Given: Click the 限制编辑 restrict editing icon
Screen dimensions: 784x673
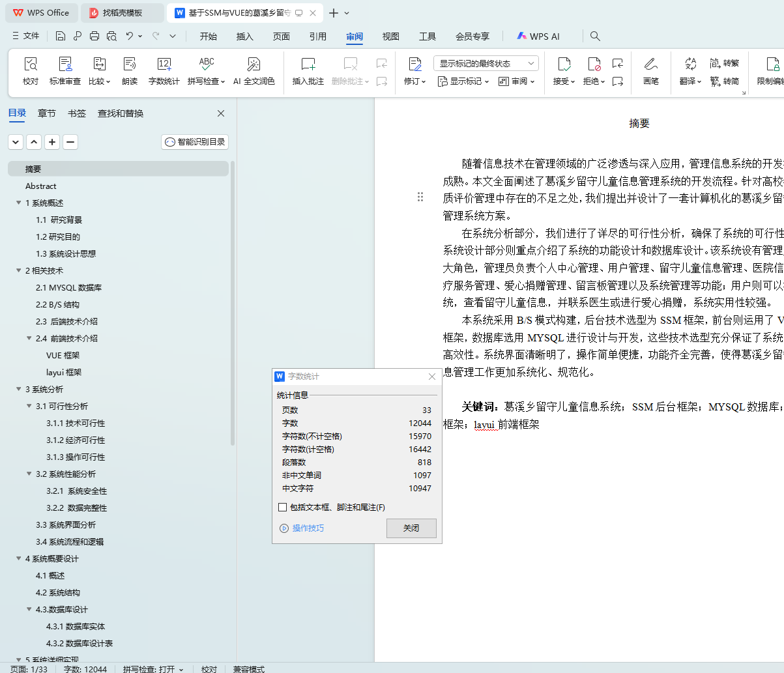Looking at the screenshot, I should [x=773, y=64].
